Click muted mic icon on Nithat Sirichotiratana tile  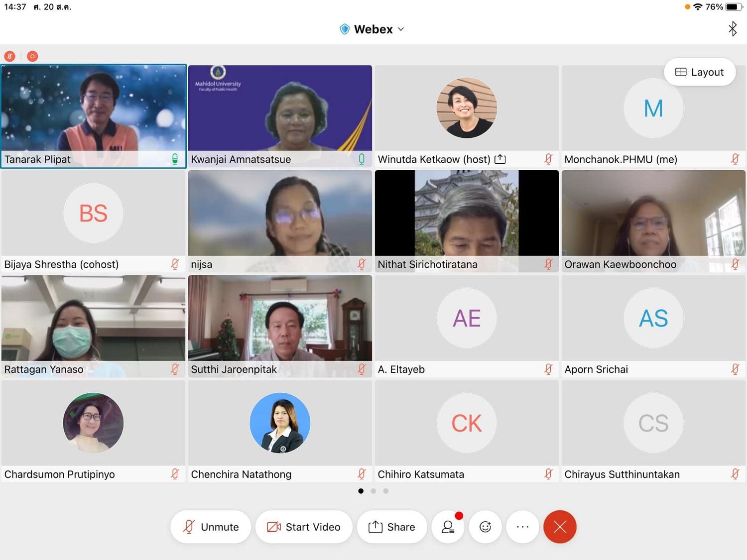pyautogui.click(x=548, y=264)
